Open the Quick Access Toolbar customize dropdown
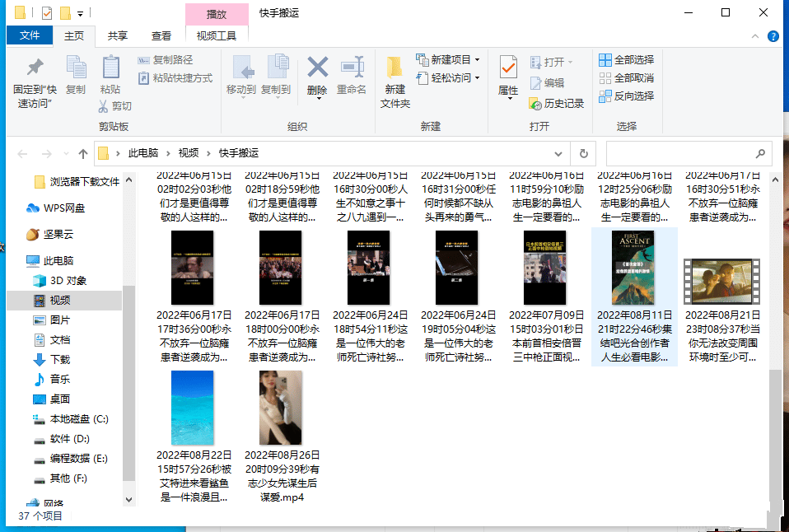The image size is (789, 532). (80, 14)
